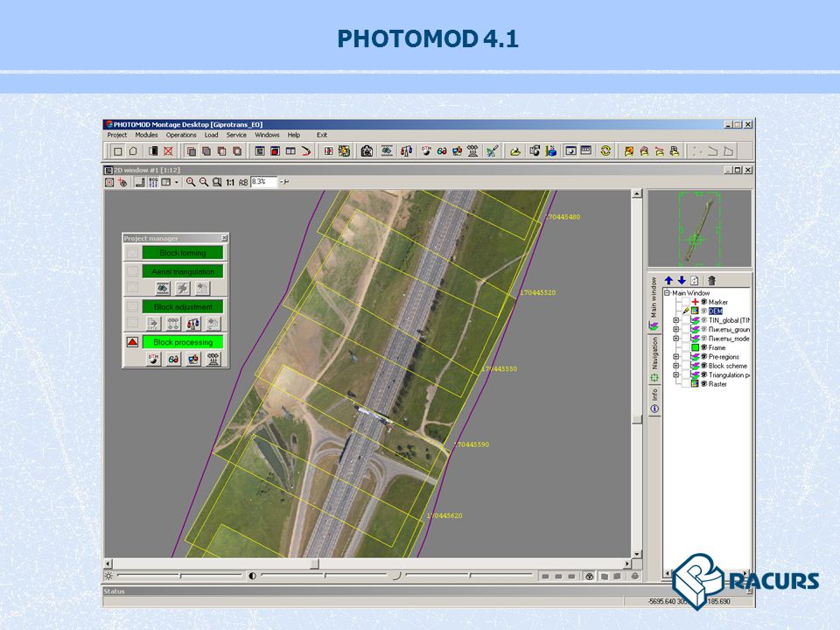Open the Load menu
Viewport: 840px width, 630px height.
point(211,135)
